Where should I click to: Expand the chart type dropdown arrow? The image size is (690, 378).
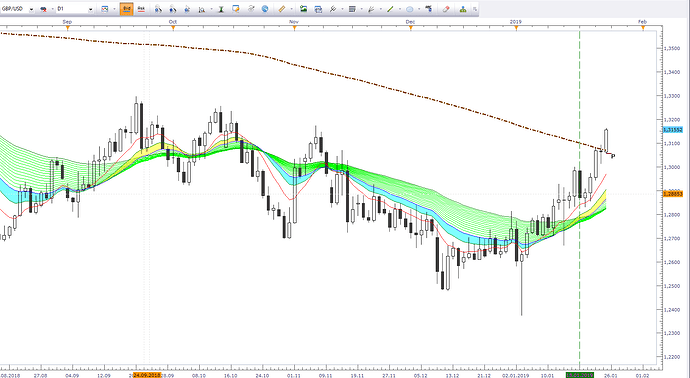114,9
